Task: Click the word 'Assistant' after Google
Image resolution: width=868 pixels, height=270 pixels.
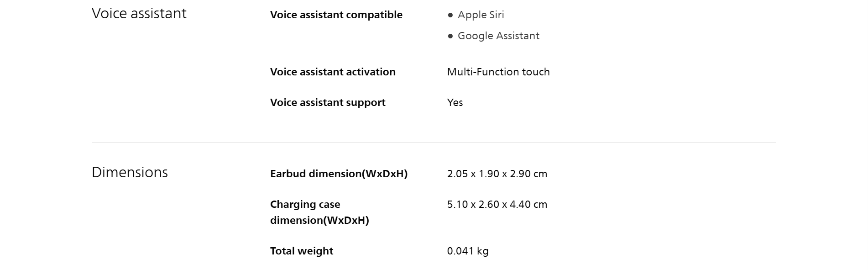Action: [x=518, y=36]
